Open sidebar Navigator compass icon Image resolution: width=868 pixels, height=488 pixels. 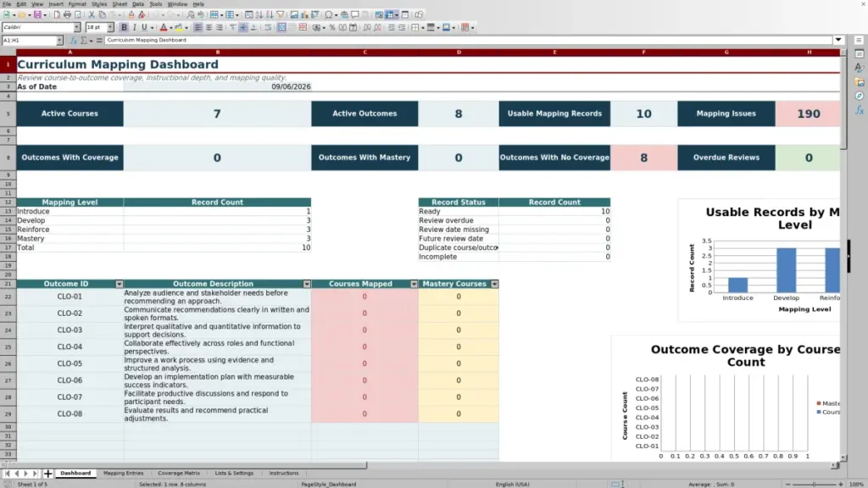[x=860, y=97]
